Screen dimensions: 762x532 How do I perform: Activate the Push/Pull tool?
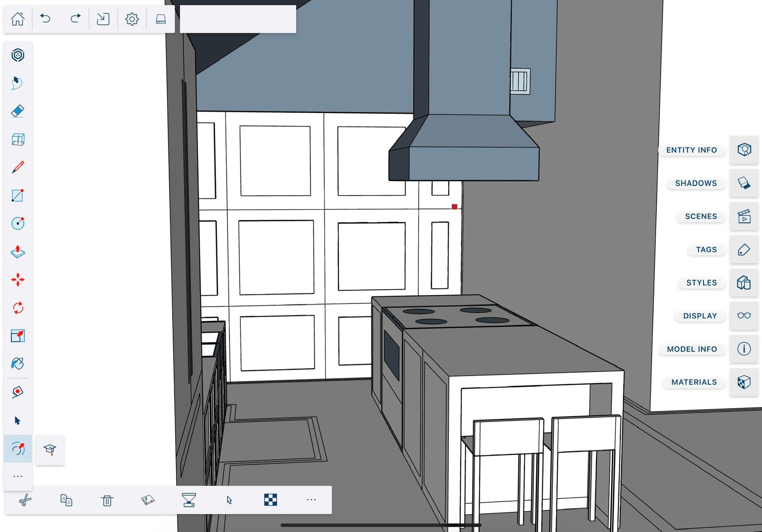pos(17,252)
